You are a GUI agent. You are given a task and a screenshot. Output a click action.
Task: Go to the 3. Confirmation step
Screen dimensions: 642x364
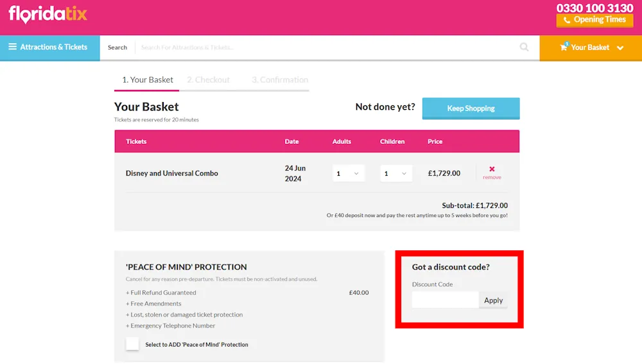[280, 80]
